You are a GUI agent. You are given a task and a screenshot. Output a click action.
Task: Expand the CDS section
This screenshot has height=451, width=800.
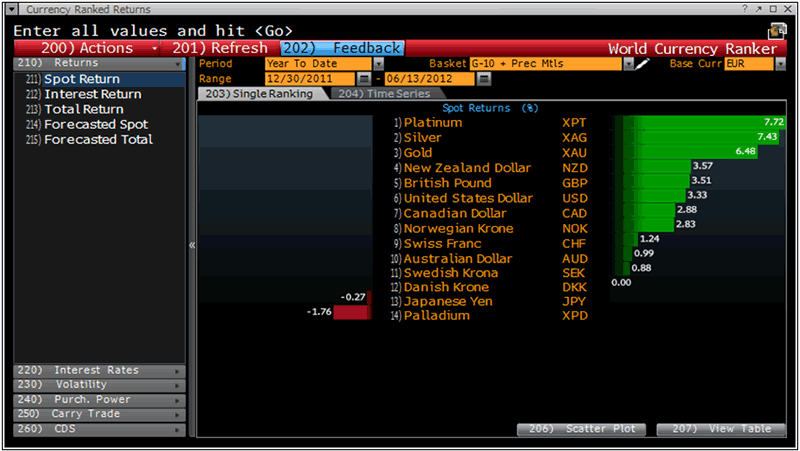coord(99,429)
